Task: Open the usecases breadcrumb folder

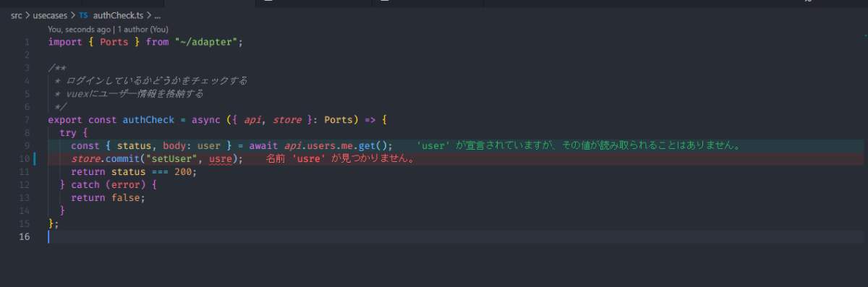Action: click(x=50, y=15)
